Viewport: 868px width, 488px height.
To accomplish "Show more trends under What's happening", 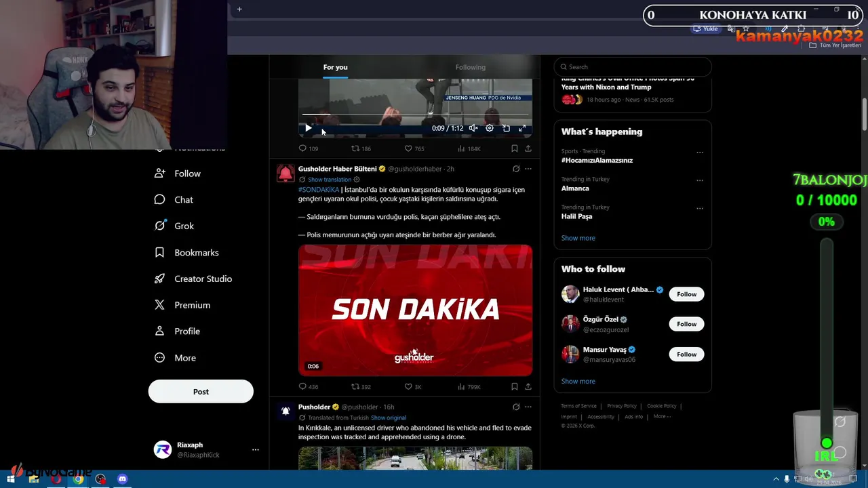I will coord(578,238).
